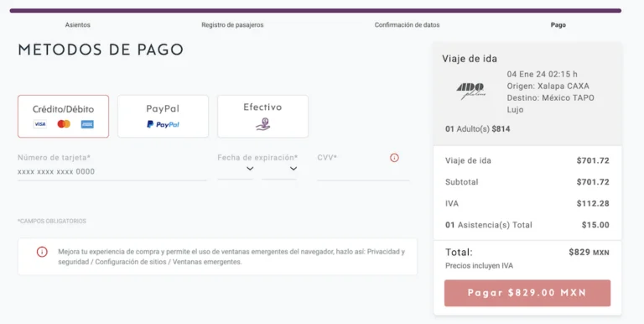Screen dimensions: 644x324
Task: Click the cash hand-coin icon under Efectivo
Action: (262, 123)
